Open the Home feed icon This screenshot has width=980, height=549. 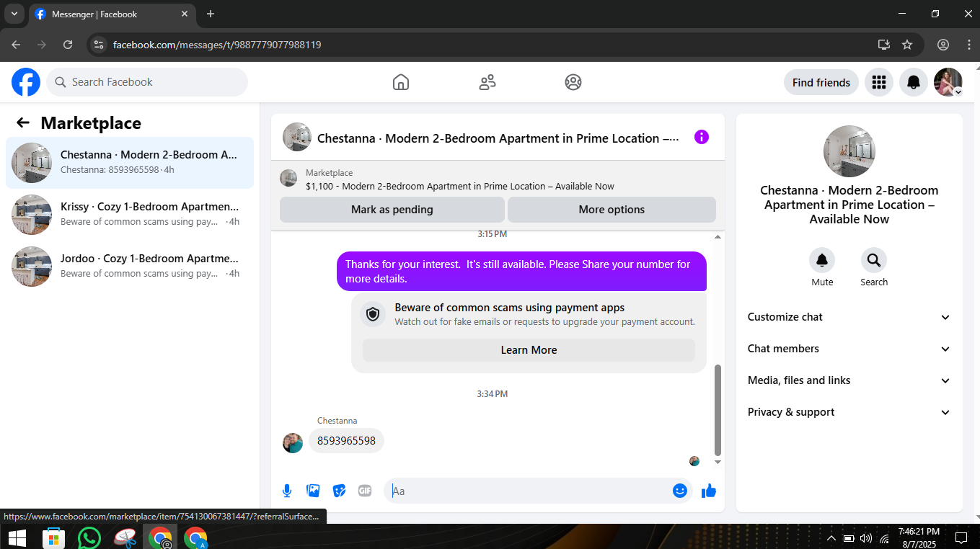pos(401,82)
